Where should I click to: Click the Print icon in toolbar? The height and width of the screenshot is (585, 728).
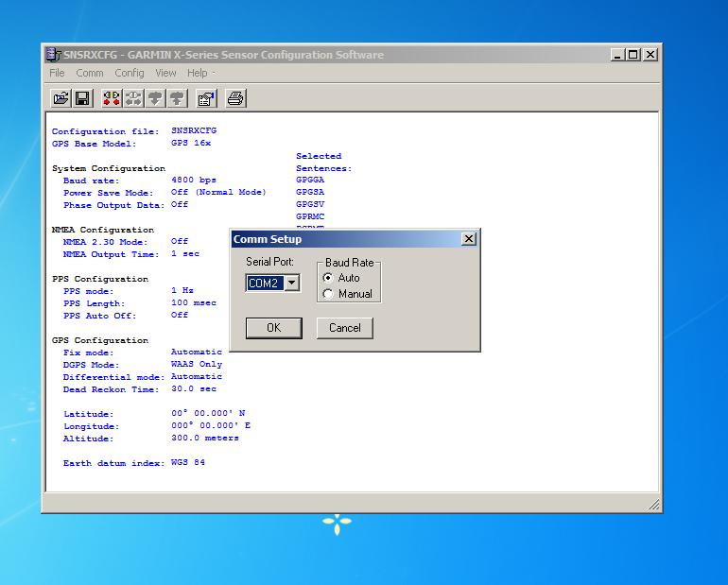[235, 98]
